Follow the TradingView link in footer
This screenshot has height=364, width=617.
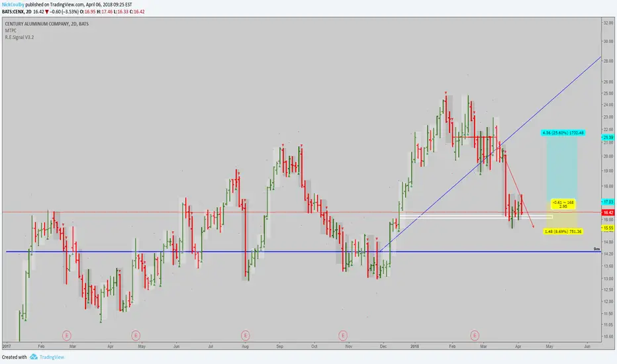pyautogui.click(x=52, y=357)
